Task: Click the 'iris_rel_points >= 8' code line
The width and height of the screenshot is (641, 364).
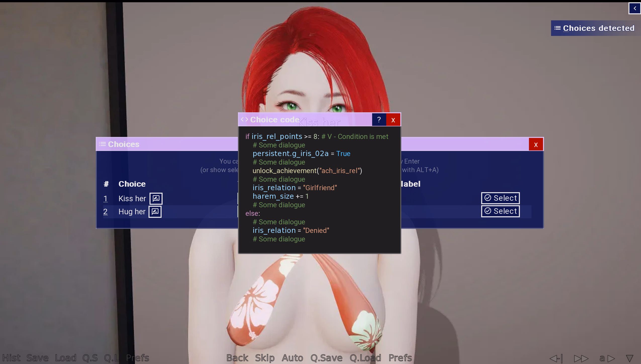Action: pos(317,136)
